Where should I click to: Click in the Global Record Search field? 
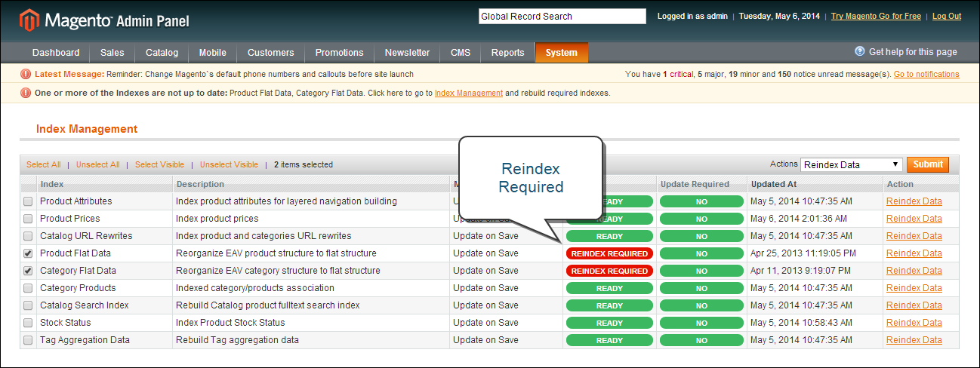click(x=562, y=16)
